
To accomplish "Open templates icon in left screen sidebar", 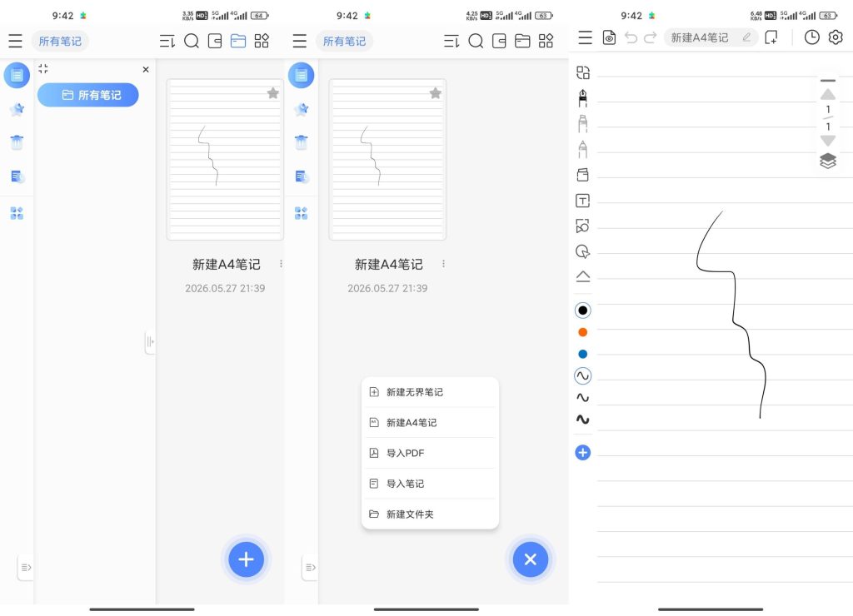I will coord(17,213).
